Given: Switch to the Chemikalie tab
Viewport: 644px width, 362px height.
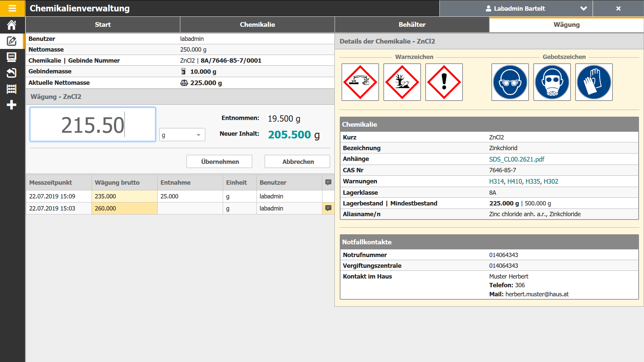Looking at the screenshot, I should click(257, 24).
